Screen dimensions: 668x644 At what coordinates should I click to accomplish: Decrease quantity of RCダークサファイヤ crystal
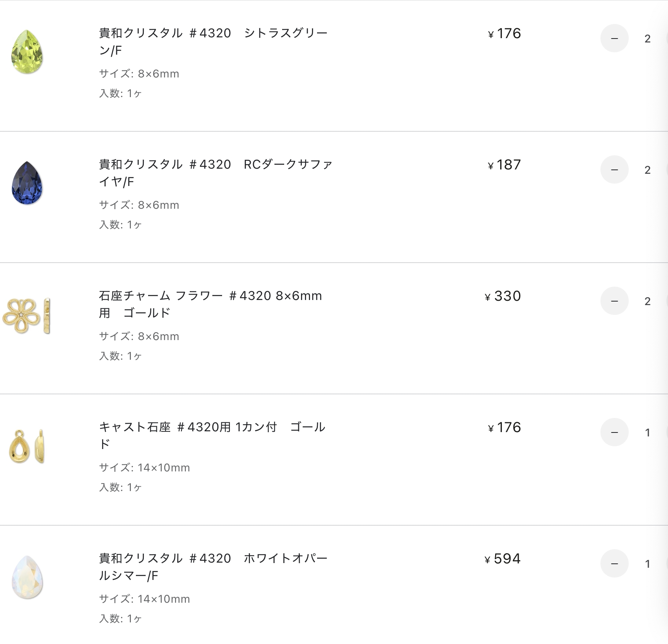[x=614, y=169]
